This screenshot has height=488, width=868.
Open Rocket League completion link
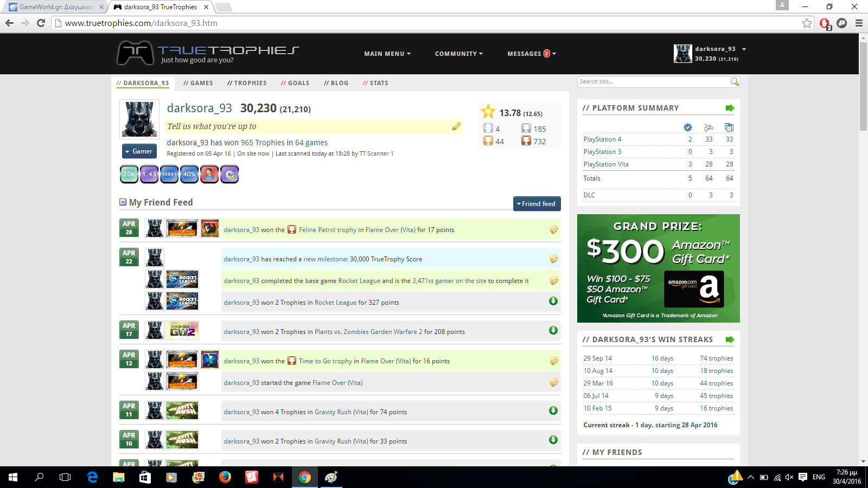click(x=359, y=281)
